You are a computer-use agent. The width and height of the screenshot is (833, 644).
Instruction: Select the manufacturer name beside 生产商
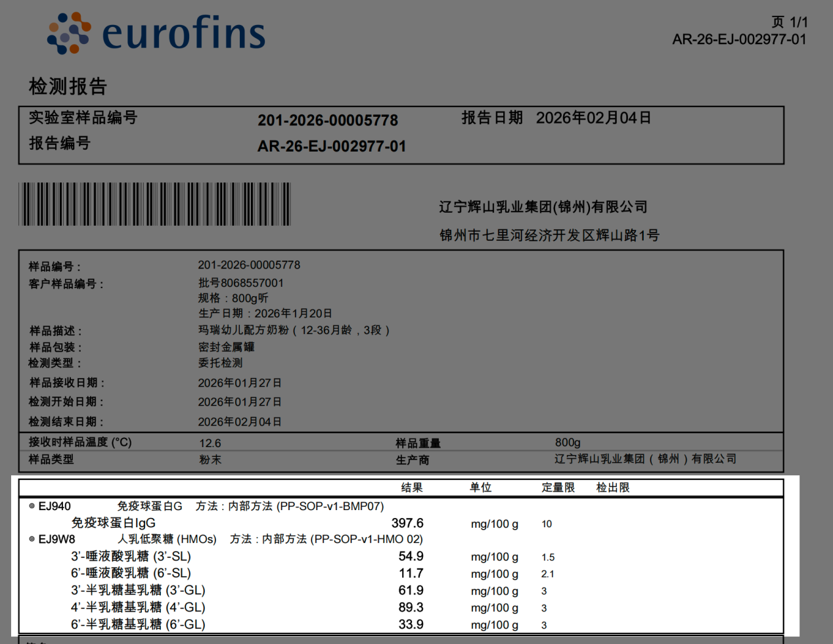(x=645, y=459)
